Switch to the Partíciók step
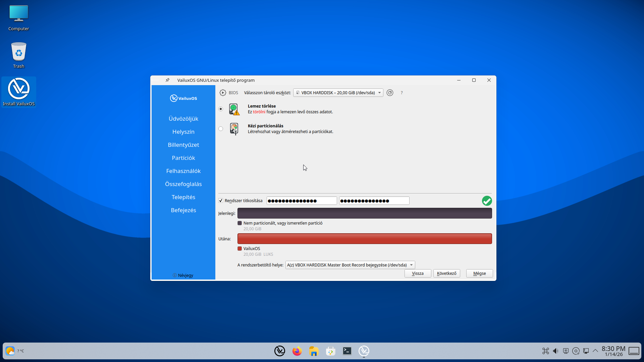Screen dimensions: 644x362 183,158
